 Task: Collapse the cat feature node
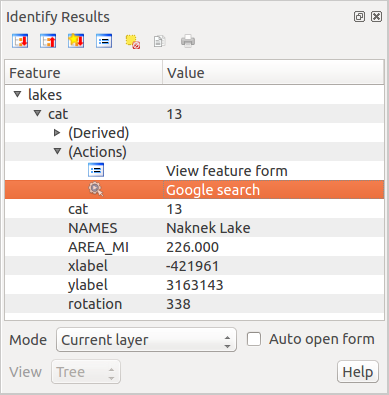tap(38, 113)
